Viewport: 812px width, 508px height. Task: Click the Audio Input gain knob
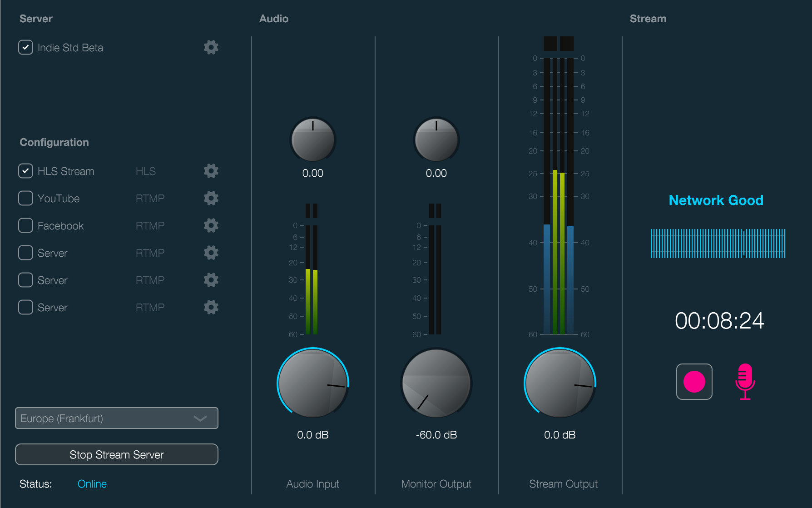click(x=313, y=383)
